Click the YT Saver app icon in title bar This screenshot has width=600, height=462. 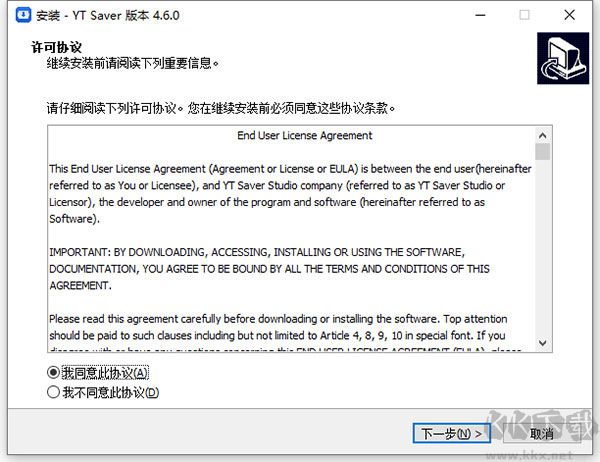pyautogui.click(x=23, y=15)
